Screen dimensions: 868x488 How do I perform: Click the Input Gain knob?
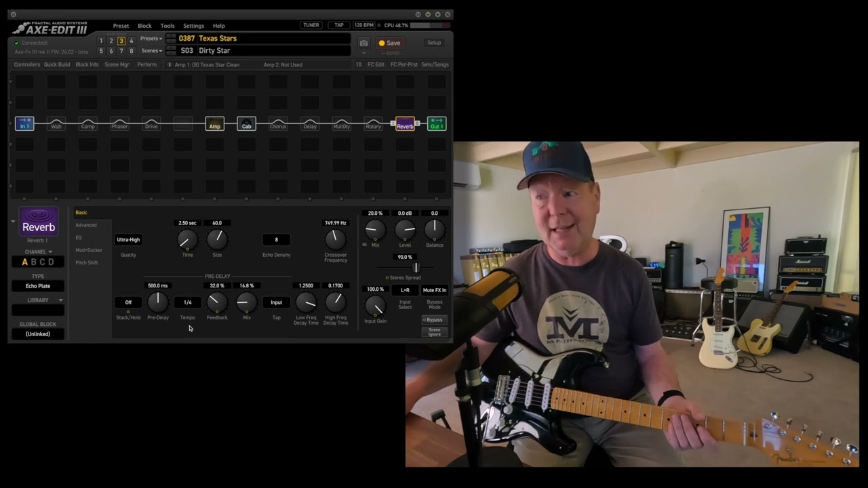(x=375, y=306)
